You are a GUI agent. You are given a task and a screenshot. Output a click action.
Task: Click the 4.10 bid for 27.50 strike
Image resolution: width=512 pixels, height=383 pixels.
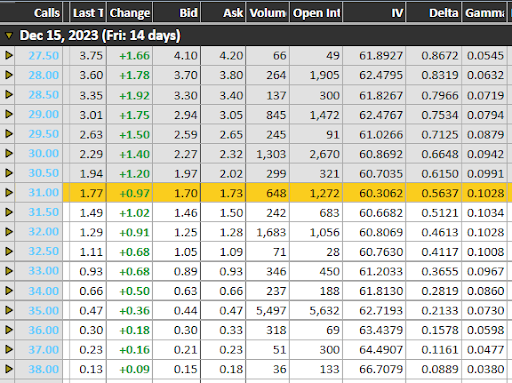pyautogui.click(x=177, y=55)
